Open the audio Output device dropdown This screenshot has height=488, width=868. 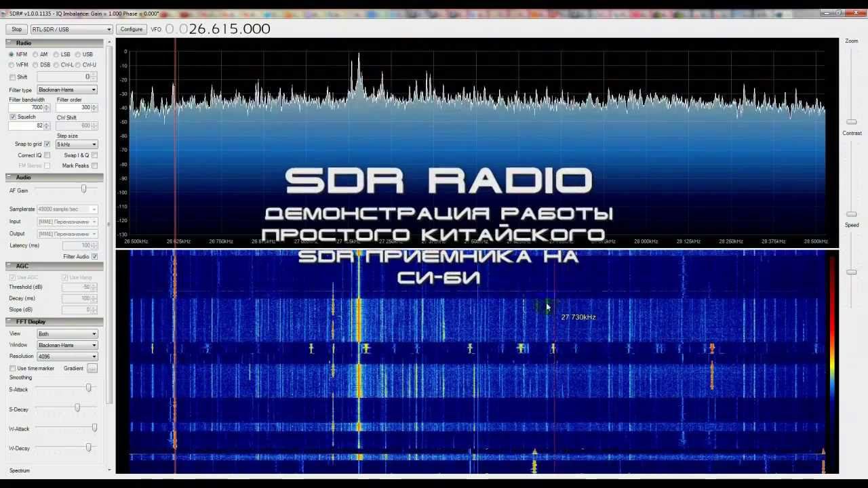tap(67, 234)
